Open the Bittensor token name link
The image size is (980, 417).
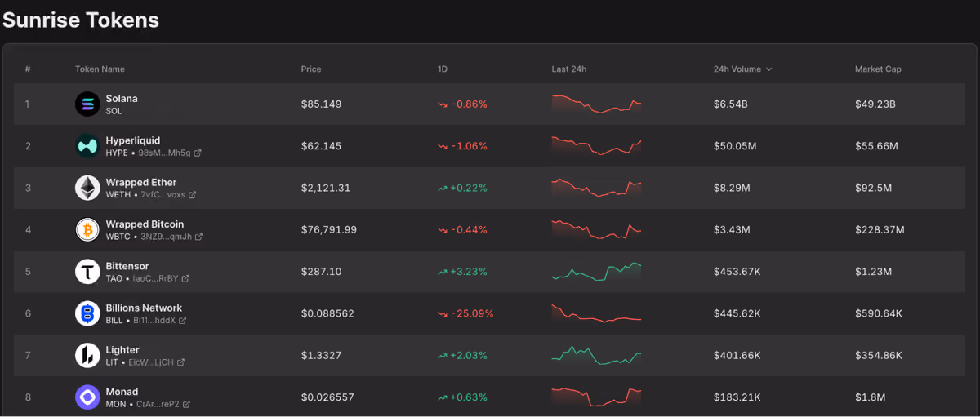pyautogui.click(x=127, y=266)
